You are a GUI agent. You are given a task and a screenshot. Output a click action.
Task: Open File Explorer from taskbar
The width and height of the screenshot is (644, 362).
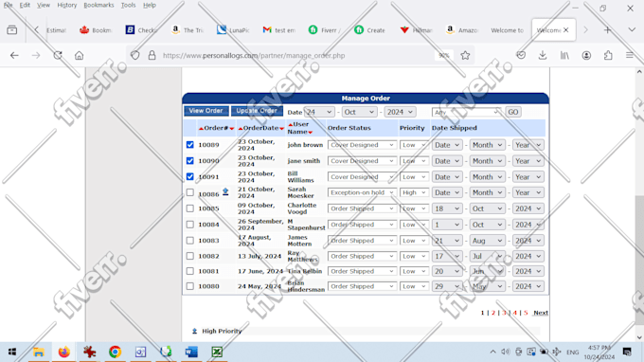point(39,353)
